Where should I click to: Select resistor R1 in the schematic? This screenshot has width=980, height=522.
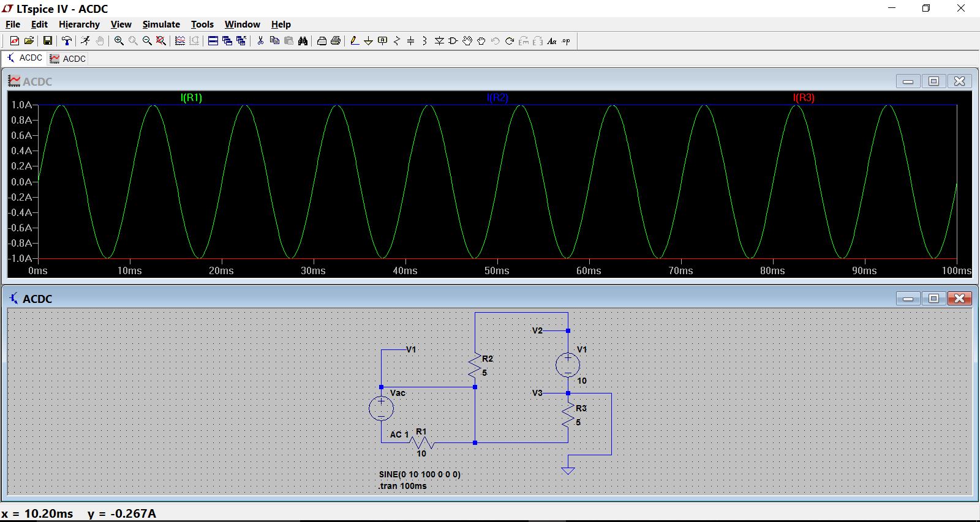tap(422, 442)
